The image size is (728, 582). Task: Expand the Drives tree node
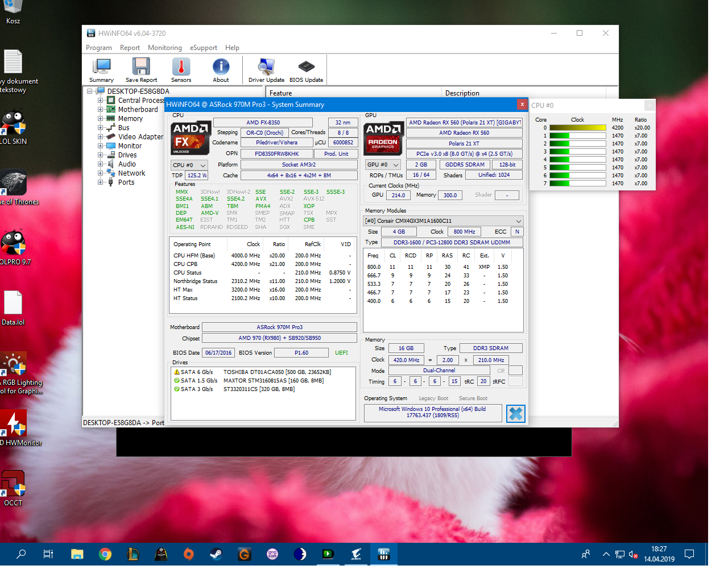tap(100, 155)
